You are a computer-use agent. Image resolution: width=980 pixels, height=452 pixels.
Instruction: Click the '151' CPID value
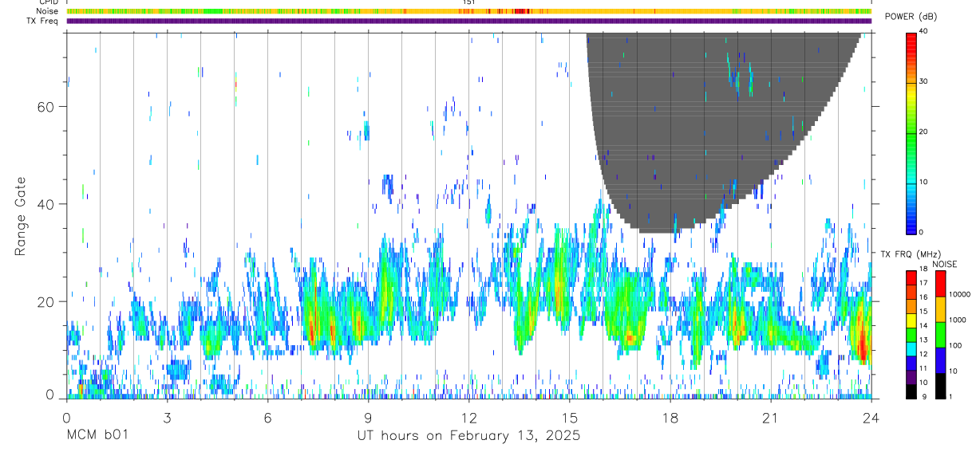pyautogui.click(x=469, y=2)
